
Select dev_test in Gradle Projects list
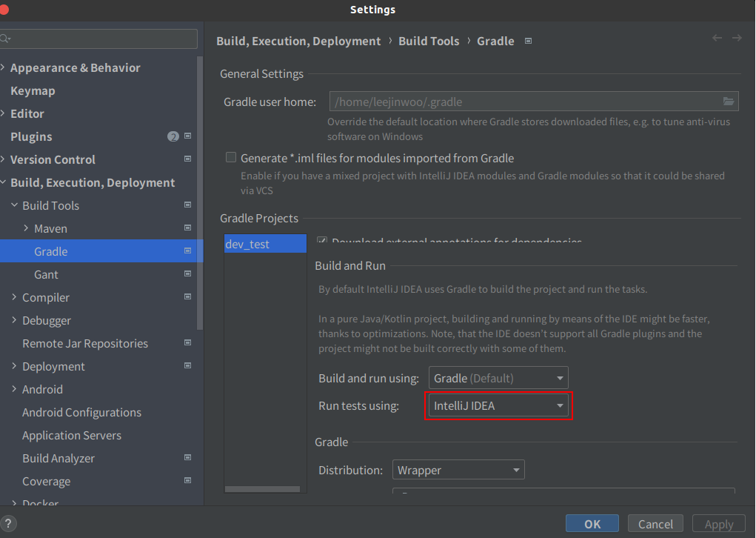(x=265, y=244)
